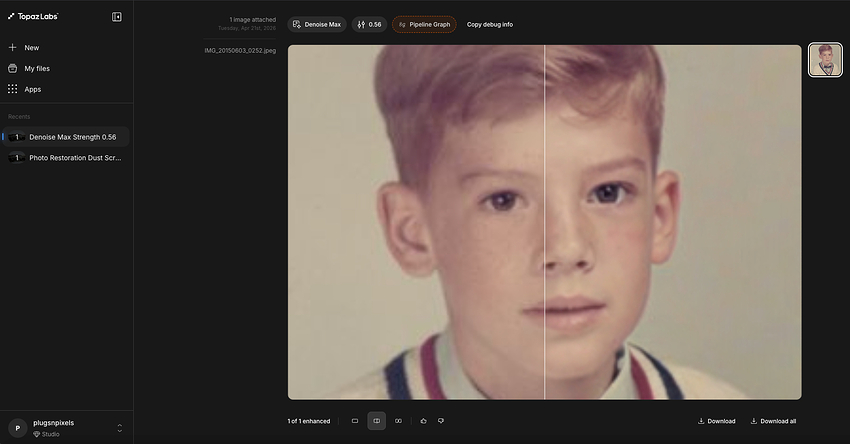
Task: Click Copy debug info
Action: coord(490,24)
